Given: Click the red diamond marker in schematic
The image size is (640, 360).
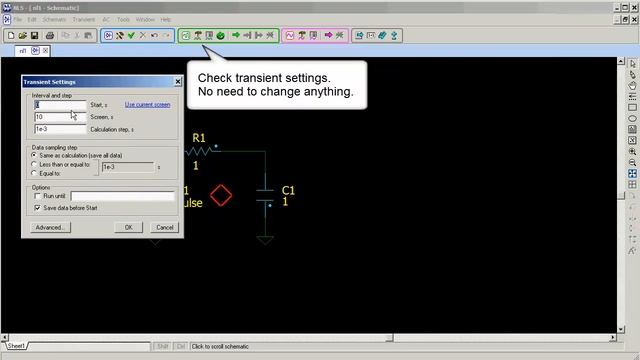Looking at the screenshot, I should click(x=221, y=196).
